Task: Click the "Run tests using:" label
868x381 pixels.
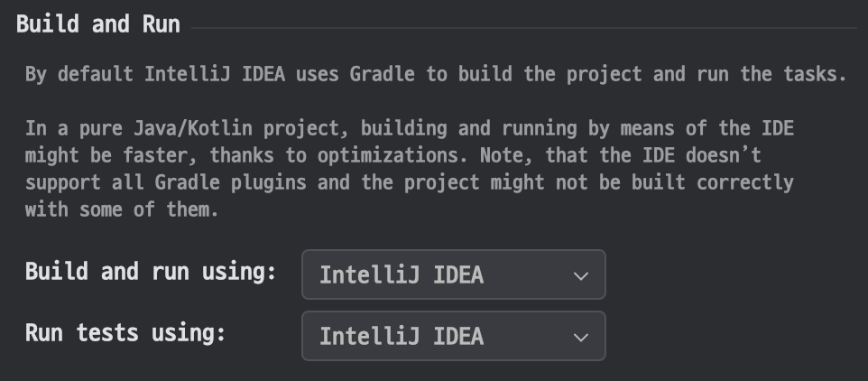Action: pos(125,333)
